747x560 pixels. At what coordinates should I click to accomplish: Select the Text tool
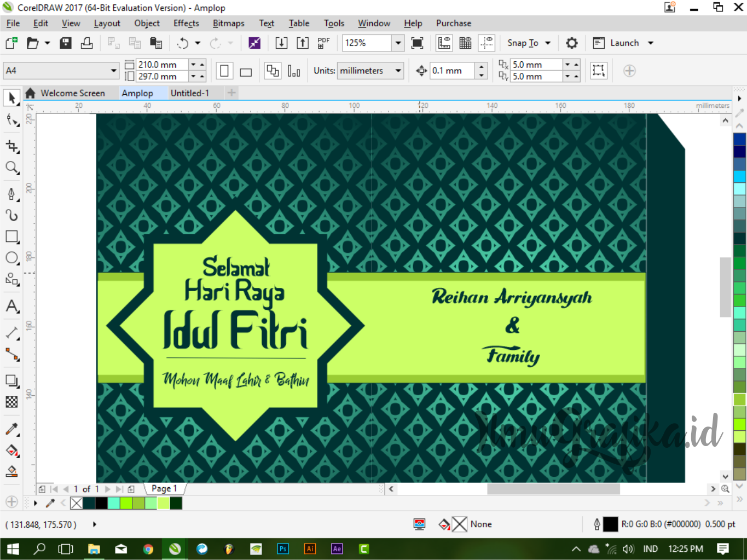pyautogui.click(x=11, y=305)
